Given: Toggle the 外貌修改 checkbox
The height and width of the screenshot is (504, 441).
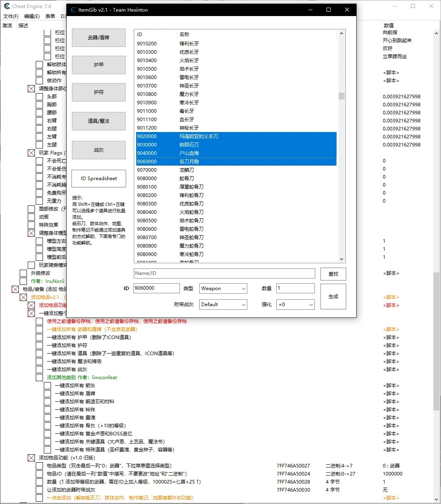Looking at the screenshot, I should pos(23,273).
